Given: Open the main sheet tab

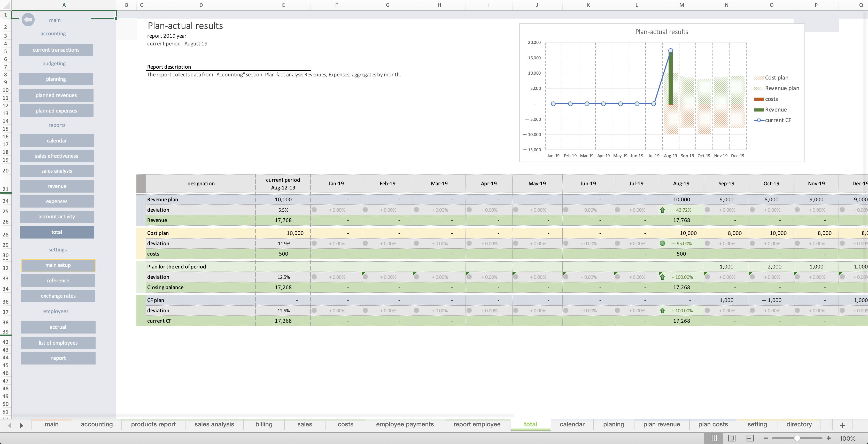Looking at the screenshot, I should click(52, 424).
